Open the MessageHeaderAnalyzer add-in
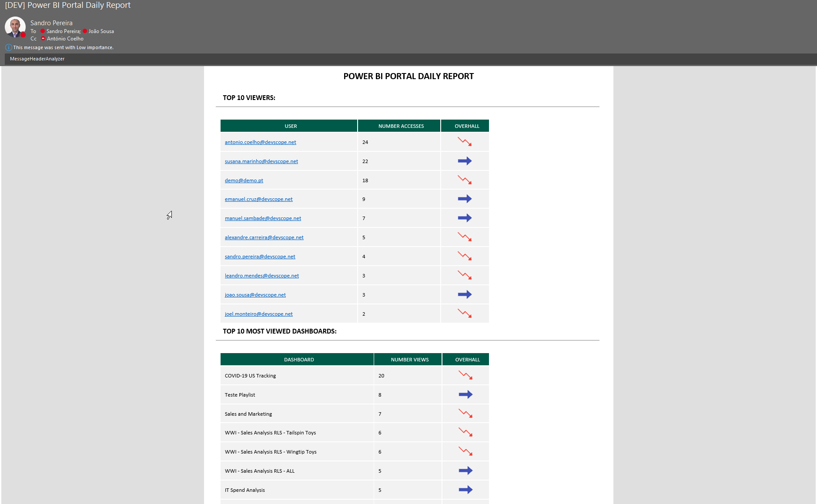The image size is (817, 504). [x=37, y=59]
